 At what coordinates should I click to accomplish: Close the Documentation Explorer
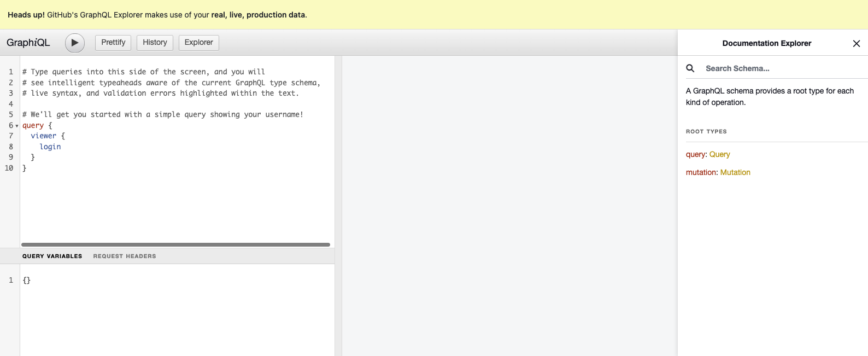point(856,44)
